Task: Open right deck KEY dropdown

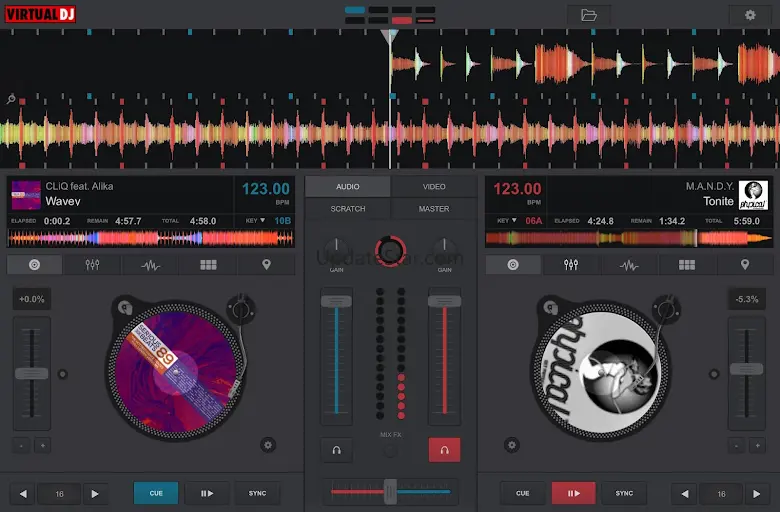Action: pyautogui.click(x=506, y=220)
